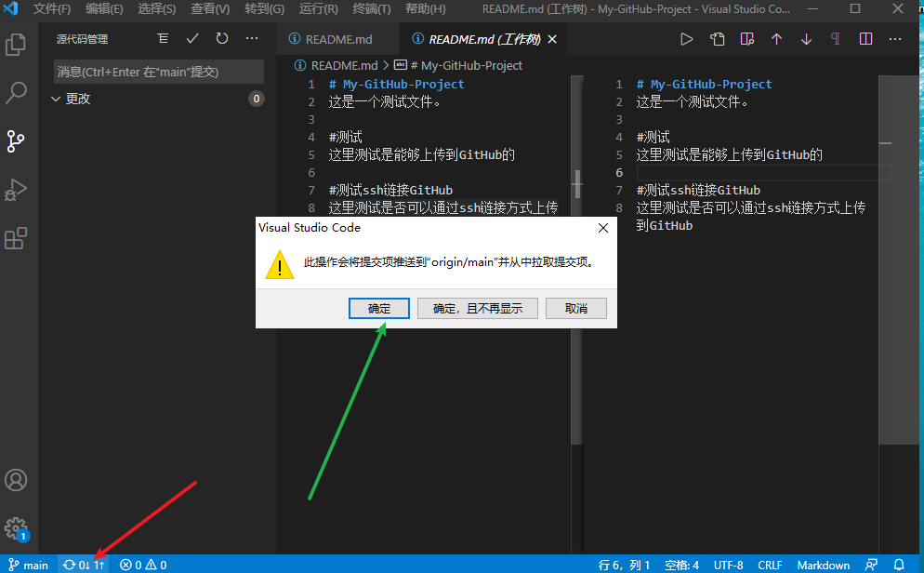
Task: Toggle view as tree in Source Control
Action: pos(163,38)
